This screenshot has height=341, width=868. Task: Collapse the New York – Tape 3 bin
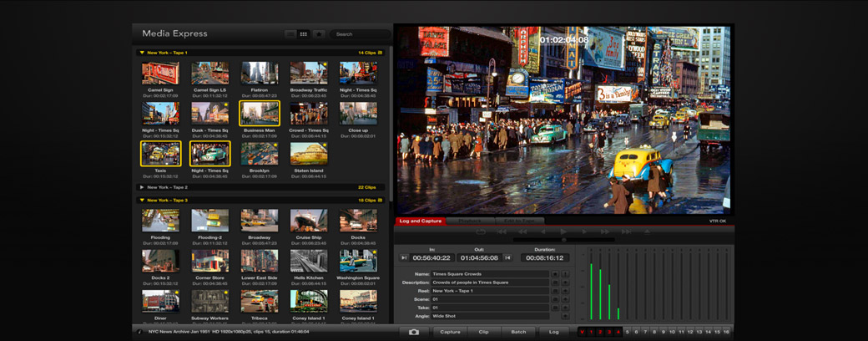click(x=142, y=201)
